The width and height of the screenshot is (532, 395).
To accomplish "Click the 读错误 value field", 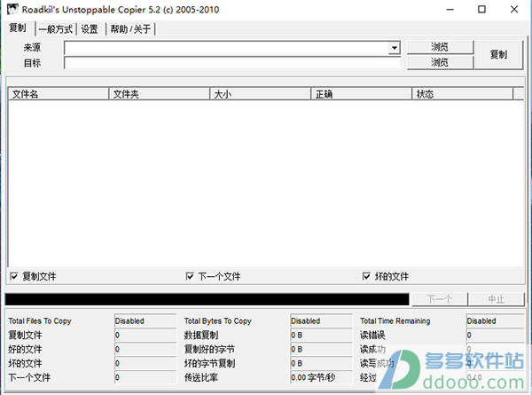I will pyautogui.click(x=496, y=336).
